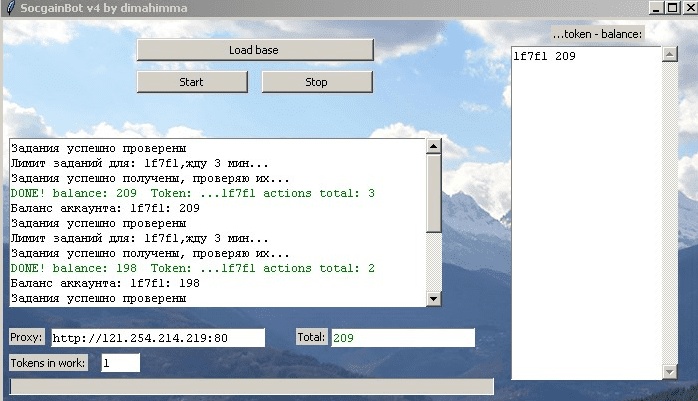The image size is (698, 401).
Task: Click the log panel's scroll down arrow
Action: click(433, 298)
